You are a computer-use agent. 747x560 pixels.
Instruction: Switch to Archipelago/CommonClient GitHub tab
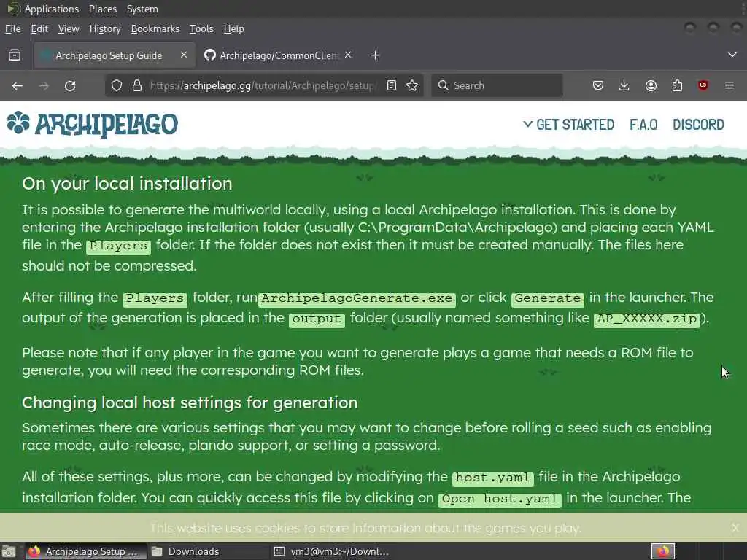point(279,55)
